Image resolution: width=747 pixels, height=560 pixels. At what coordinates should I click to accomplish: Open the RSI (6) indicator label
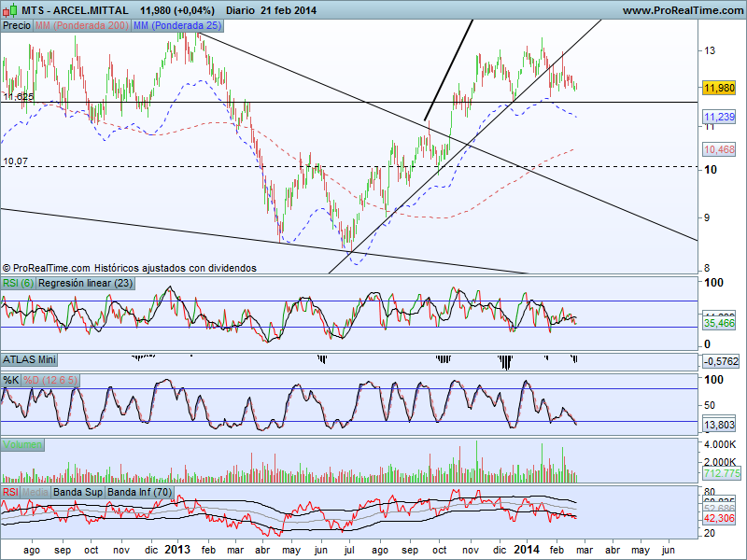tap(18, 284)
